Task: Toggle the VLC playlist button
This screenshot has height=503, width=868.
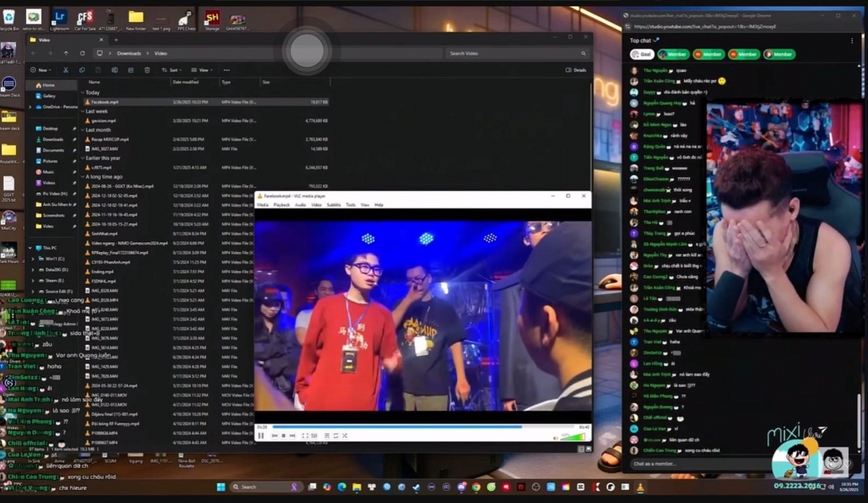Action: [x=327, y=436]
